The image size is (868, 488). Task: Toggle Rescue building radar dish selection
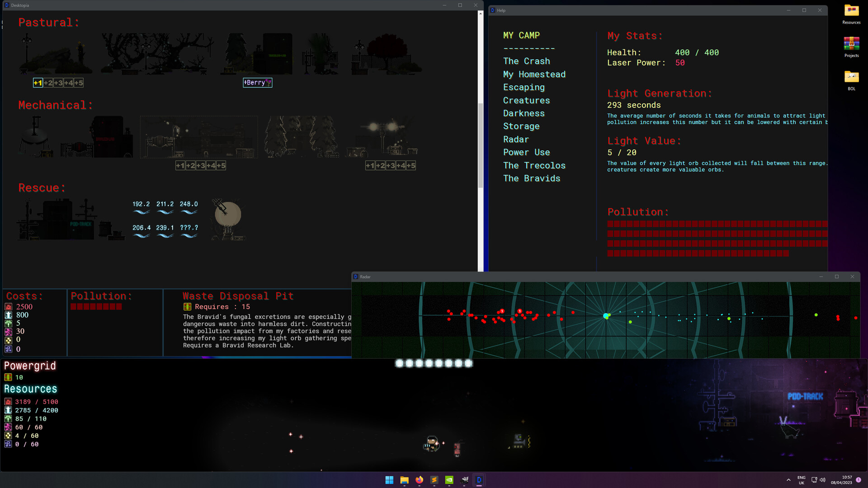228,216
